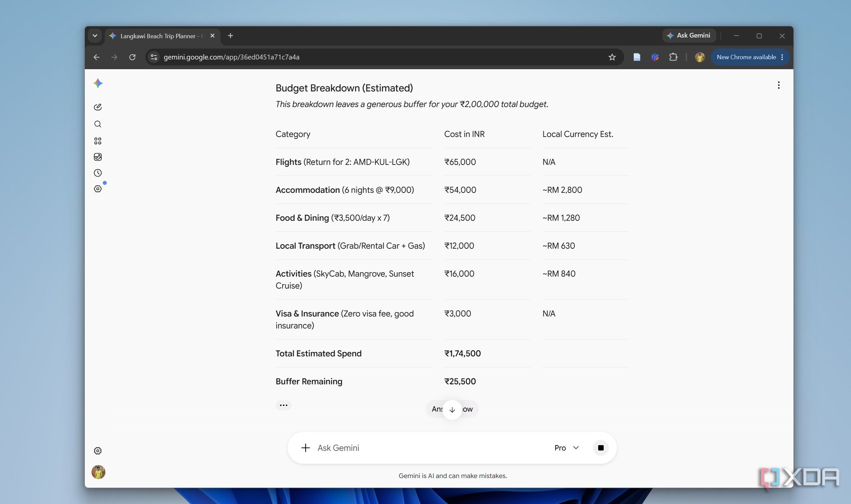Stop the response generation
Image resolution: width=851 pixels, height=504 pixels.
(x=601, y=447)
